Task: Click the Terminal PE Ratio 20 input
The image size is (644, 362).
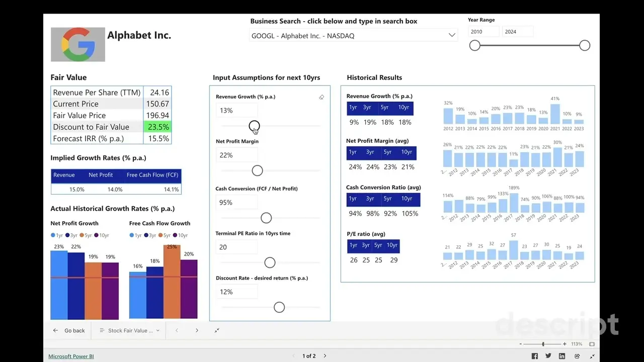Action: point(236,247)
